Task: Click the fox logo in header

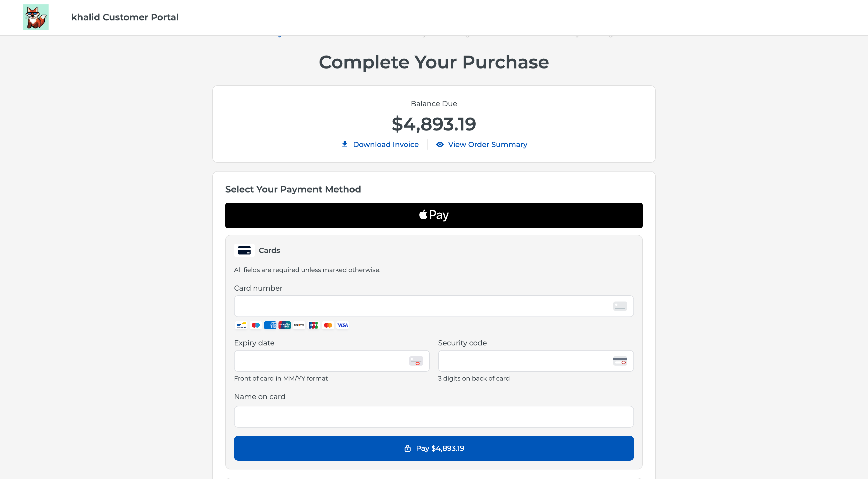Action: click(35, 17)
